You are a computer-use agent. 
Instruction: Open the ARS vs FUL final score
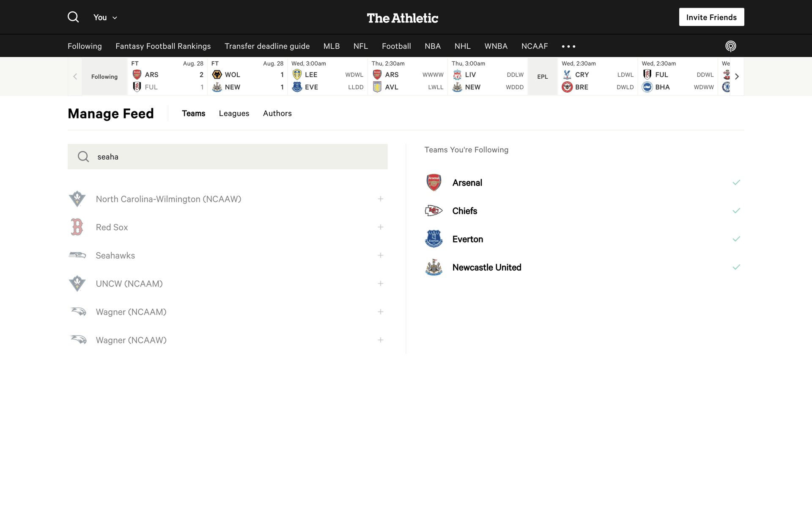pos(167,76)
